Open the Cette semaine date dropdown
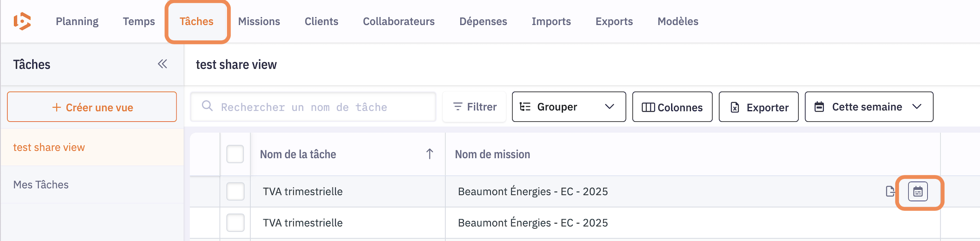 (869, 107)
